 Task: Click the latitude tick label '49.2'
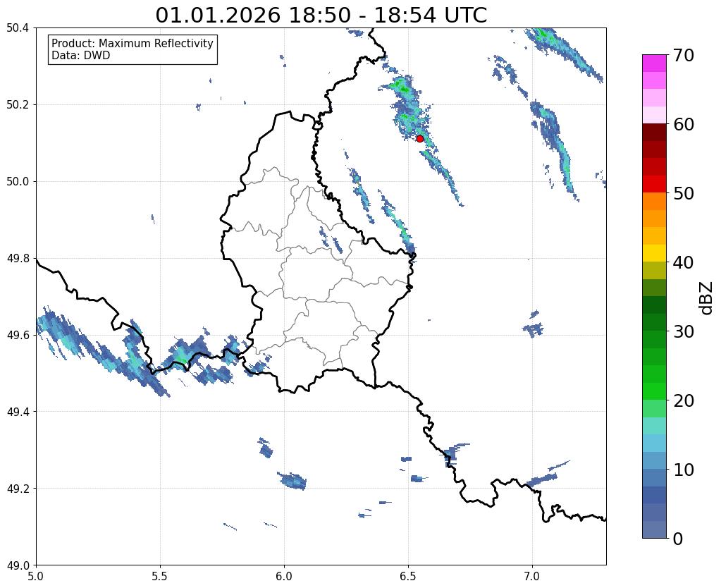[x=18, y=489]
